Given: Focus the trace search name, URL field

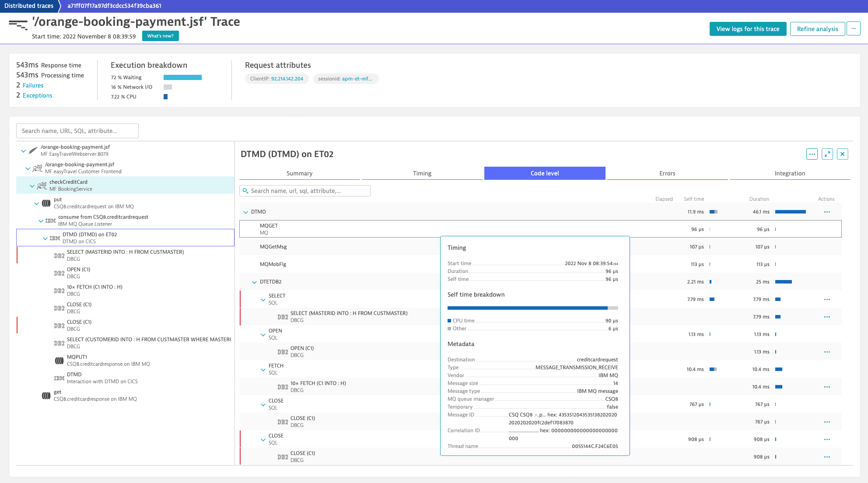Looking at the screenshot, I should tap(77, 131).
